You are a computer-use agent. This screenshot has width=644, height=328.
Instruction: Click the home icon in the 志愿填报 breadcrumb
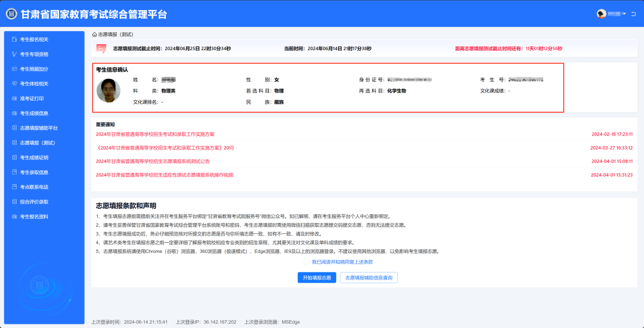coord(94,35)
